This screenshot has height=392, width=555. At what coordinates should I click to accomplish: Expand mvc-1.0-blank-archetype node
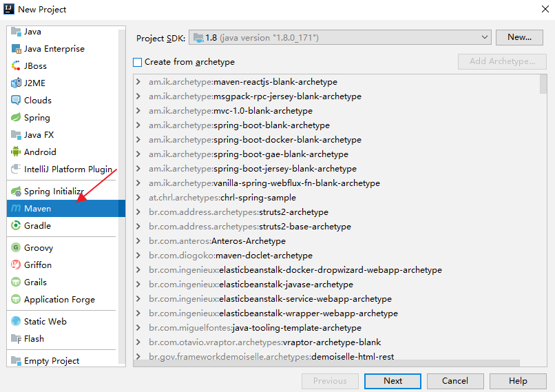coord(138,111)
